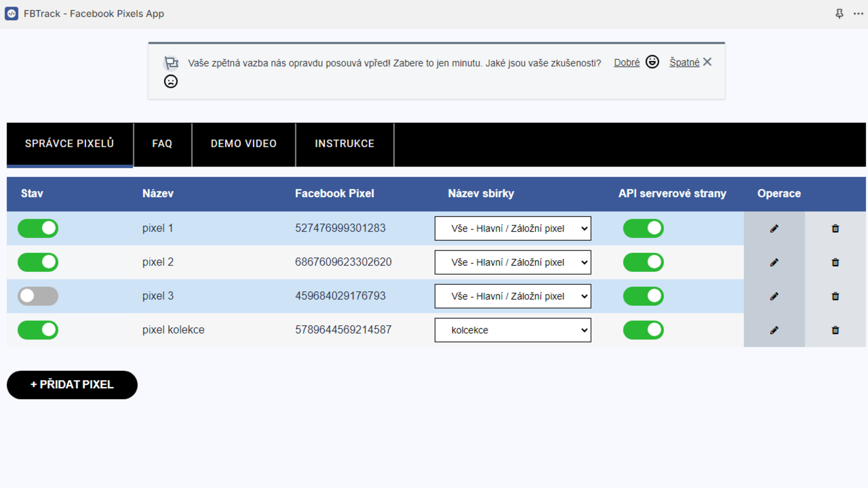The height and width of the screenshot is (488, 868).
Task: Turn off server-side API for pixel 1
Action: click(x=643, y=228)
